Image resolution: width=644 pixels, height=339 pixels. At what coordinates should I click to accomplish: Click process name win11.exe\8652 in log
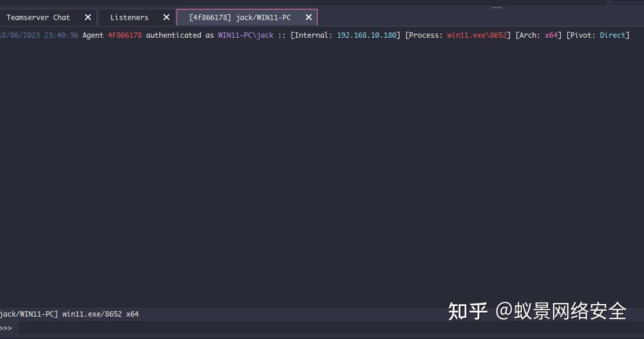477,35
